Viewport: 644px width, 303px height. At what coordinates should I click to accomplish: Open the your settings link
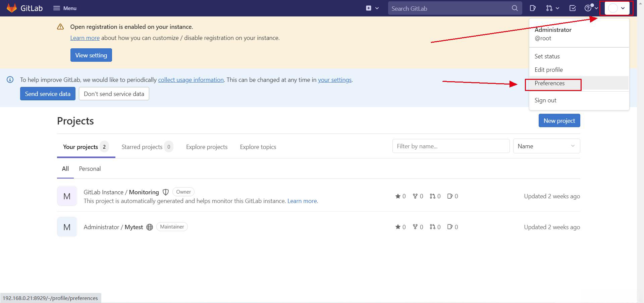tap(335, 80)
